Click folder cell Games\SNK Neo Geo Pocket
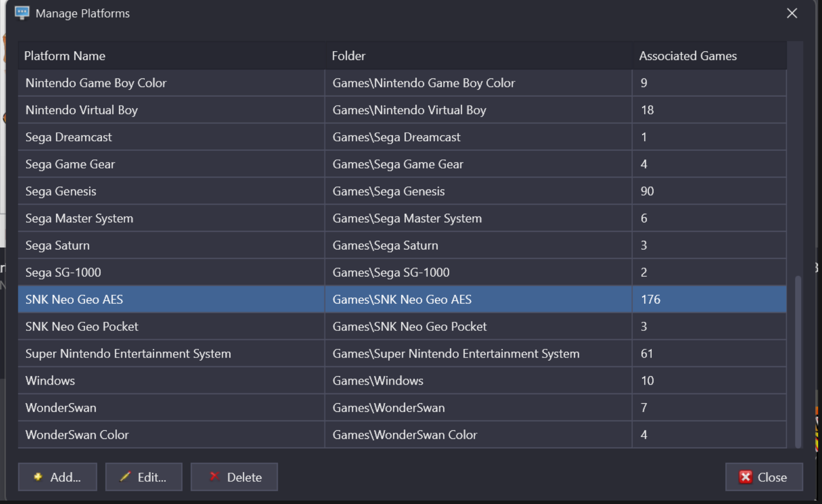The width and height of the screenshot is (822, 504). [x=479, y=326]
